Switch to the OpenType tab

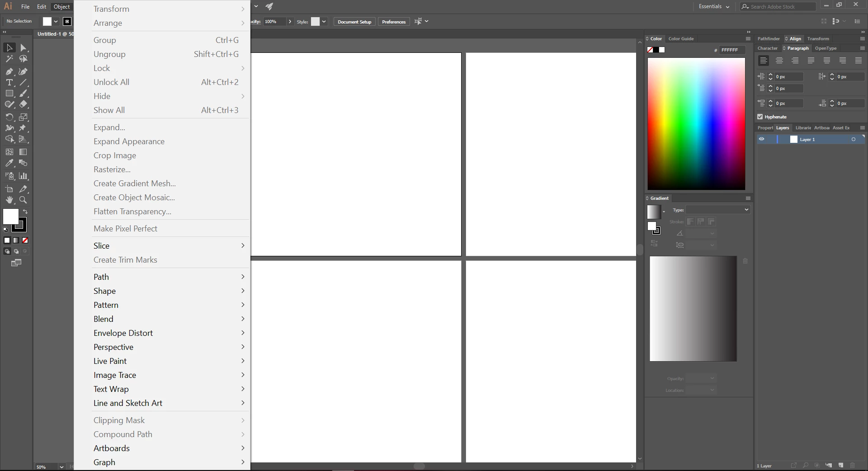pyautogui.click(x=826, y=48)
